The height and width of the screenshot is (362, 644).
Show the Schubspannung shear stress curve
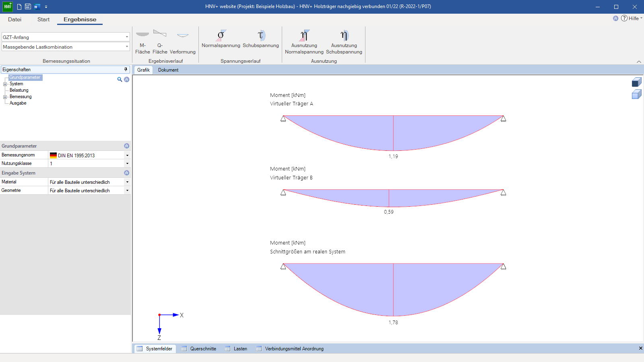pos(261,39)
